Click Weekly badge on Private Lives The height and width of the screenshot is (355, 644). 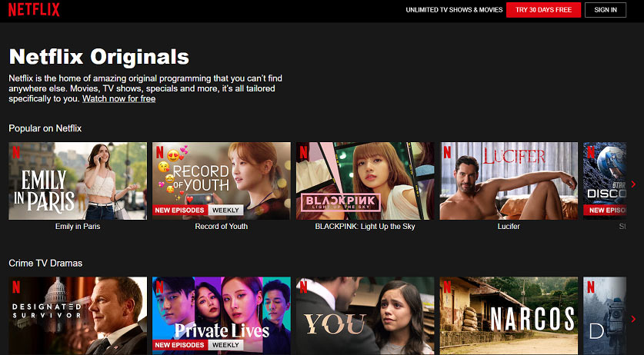tap(225, 345)
